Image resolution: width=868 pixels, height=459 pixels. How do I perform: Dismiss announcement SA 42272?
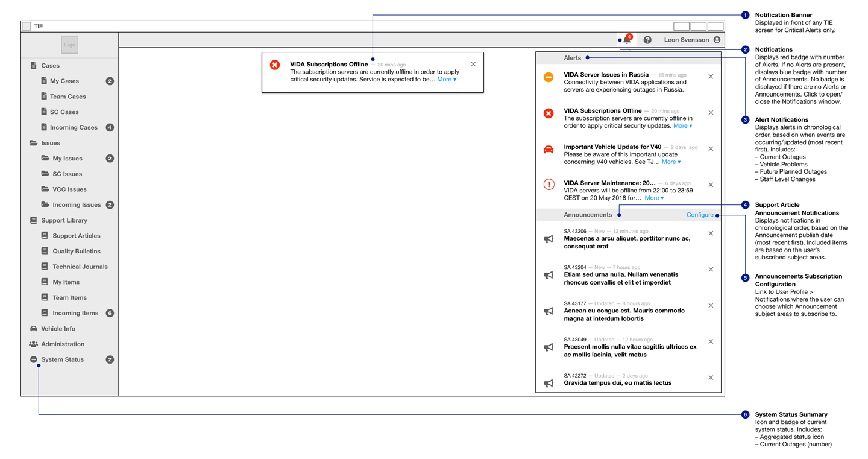(x=711, y=378)
